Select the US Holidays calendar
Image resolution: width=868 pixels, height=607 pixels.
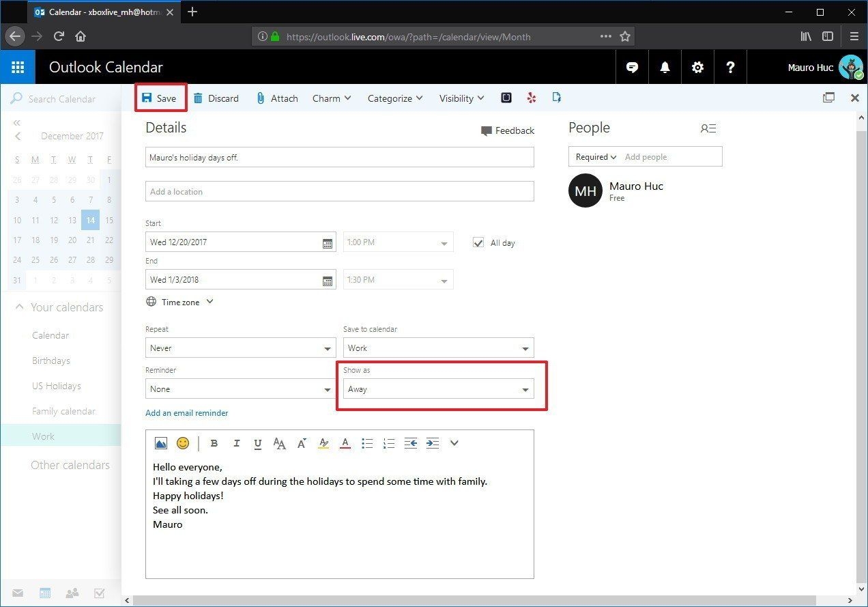pyautogui.click(x=57, y=386)
